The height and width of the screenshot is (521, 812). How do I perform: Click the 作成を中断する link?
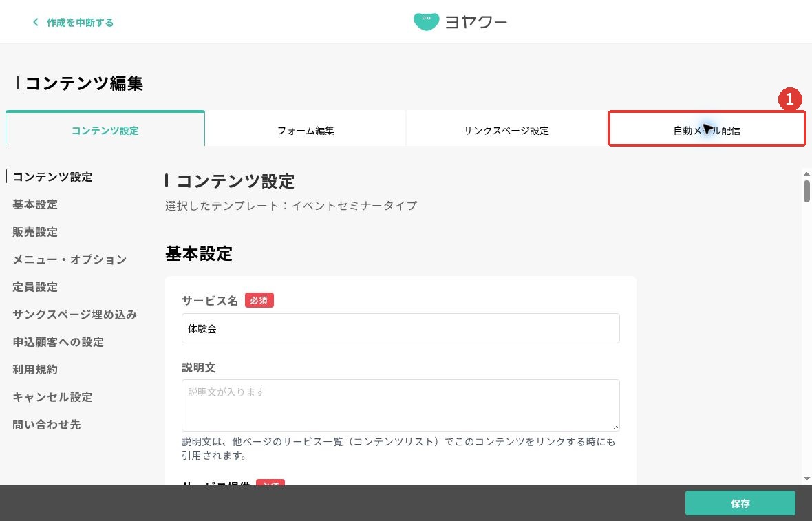coord(80,22)
